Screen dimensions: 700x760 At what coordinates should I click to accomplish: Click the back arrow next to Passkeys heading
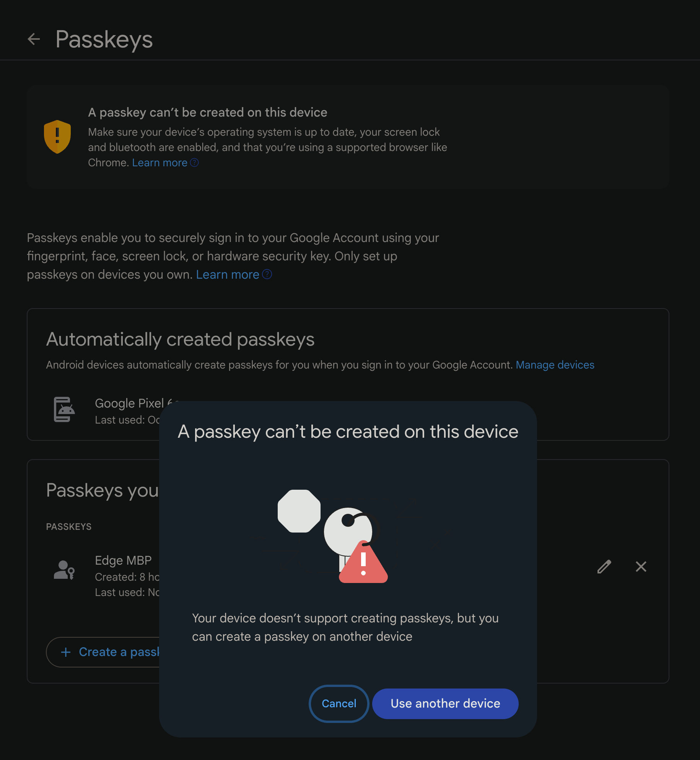coord(34,39)
